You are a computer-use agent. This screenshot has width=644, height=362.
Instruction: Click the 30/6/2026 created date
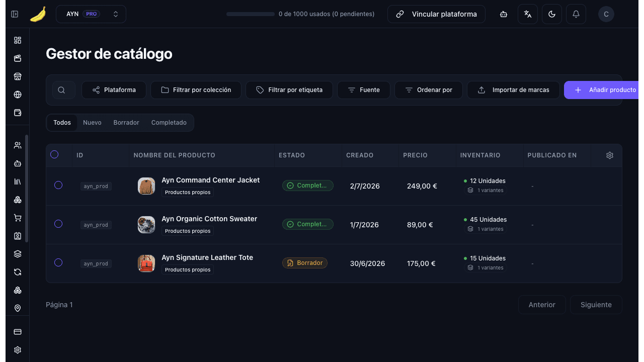(367, 263)
